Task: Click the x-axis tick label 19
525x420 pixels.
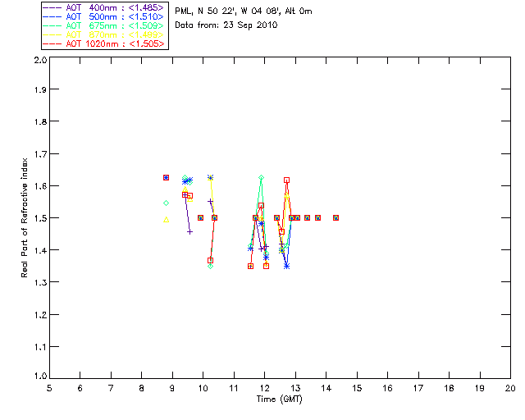Action: click(480, 388)
